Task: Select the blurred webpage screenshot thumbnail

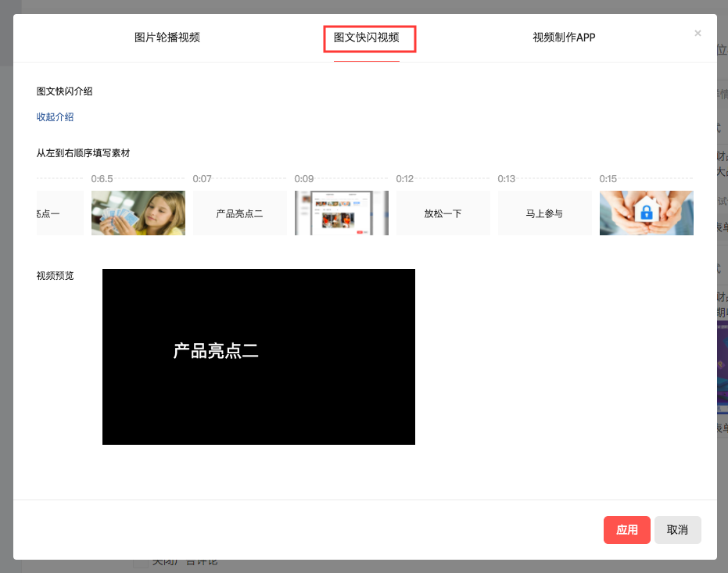Action: tap(342, 213)
